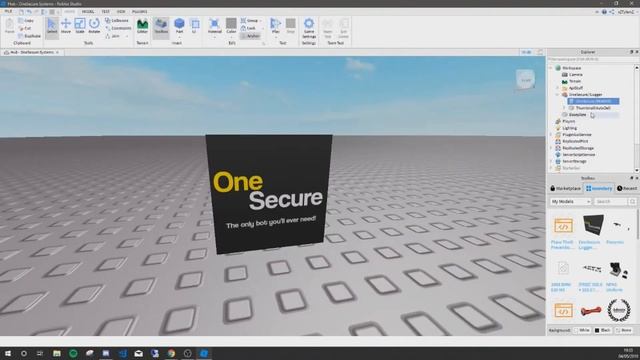Expand the ApiStuff folder node
Viewport: 640px width, 360px height.
coord(558,88)
